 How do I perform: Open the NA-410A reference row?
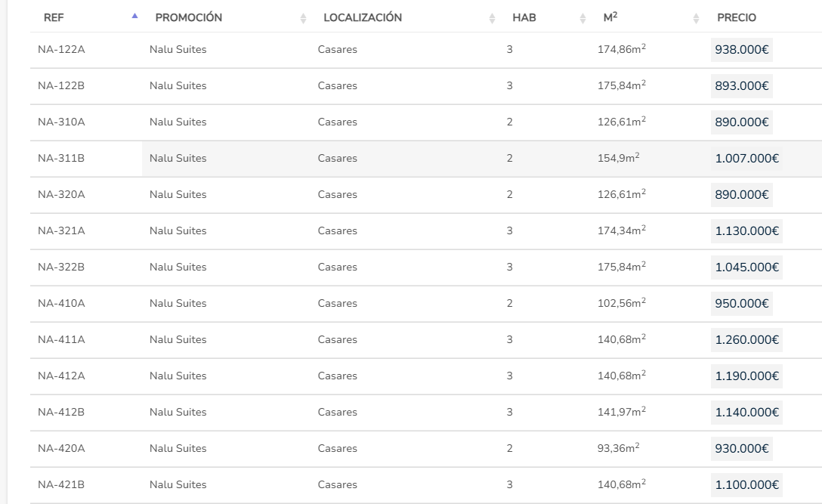(61, 304)
